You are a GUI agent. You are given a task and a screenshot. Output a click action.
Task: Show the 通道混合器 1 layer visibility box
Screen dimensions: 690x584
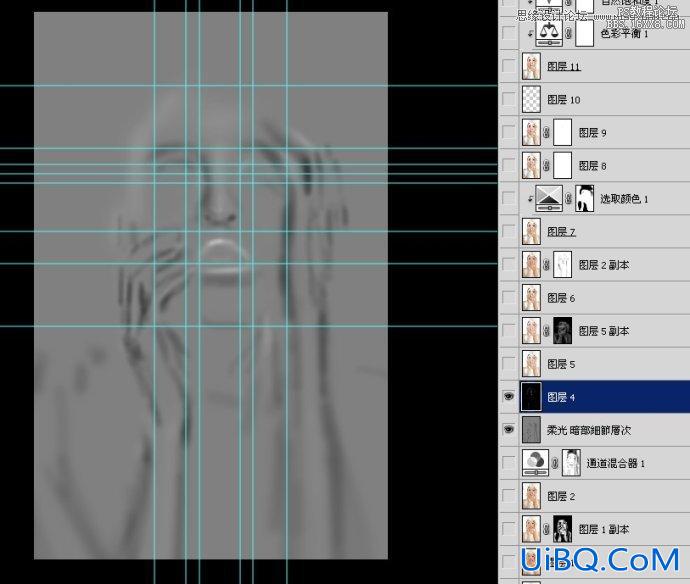pos(508,463)
